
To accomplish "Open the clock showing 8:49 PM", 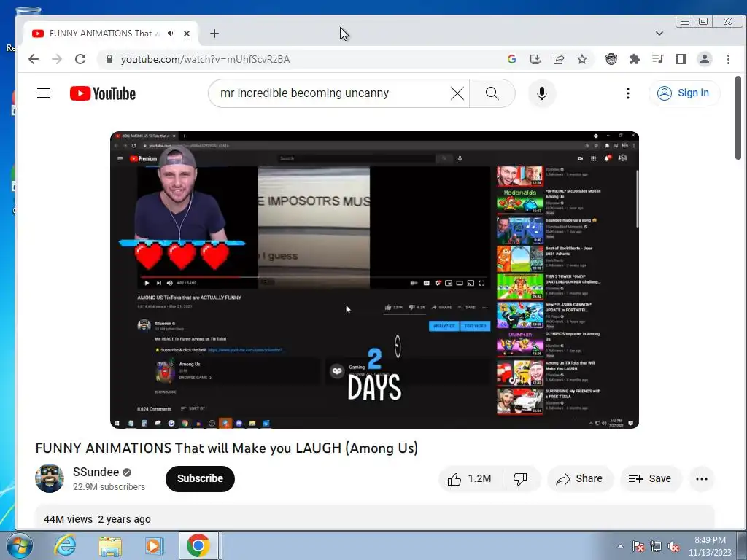I will (x=710, y=546).
